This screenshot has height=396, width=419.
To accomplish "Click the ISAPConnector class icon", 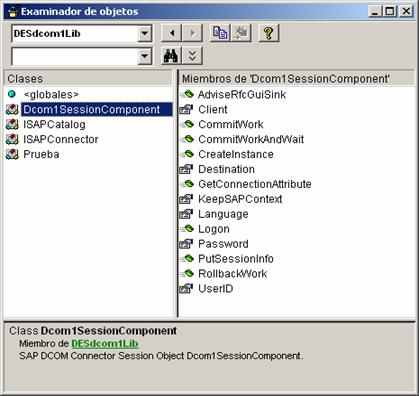I will [12, 139].
